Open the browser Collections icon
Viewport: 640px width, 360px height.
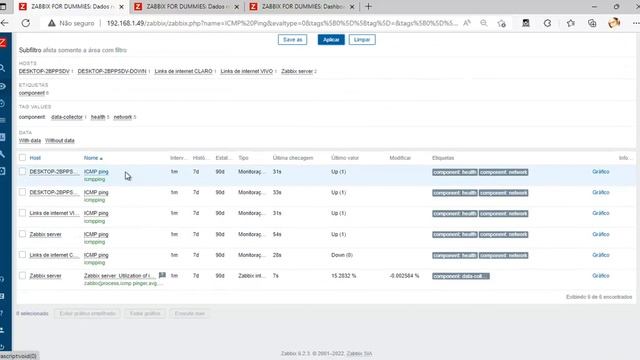point(592,23)
